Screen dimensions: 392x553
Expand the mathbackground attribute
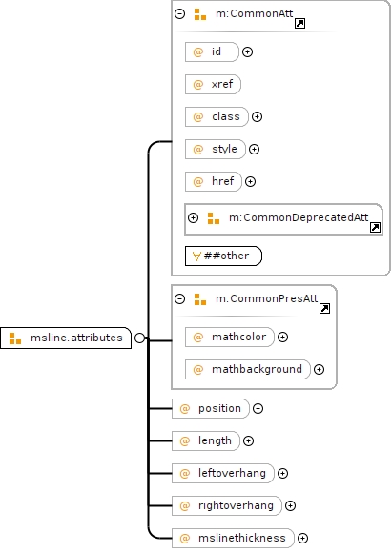coord(319,370)
